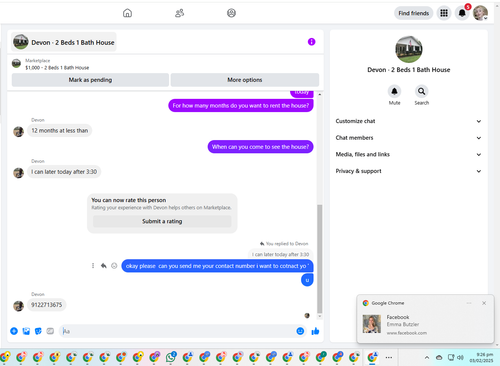Open the apps grid menu icon
Viewport: 500px width, 366px height.
coord(444,13)
